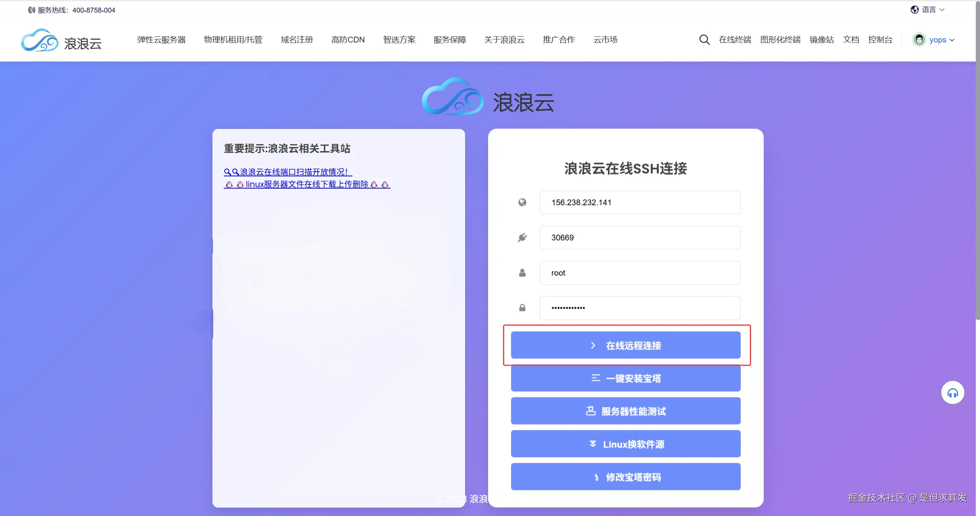The width and height of the screenshot is (980, 516).
Task: Click the phone icon beside 服务热线
Action: pos(31,10)
